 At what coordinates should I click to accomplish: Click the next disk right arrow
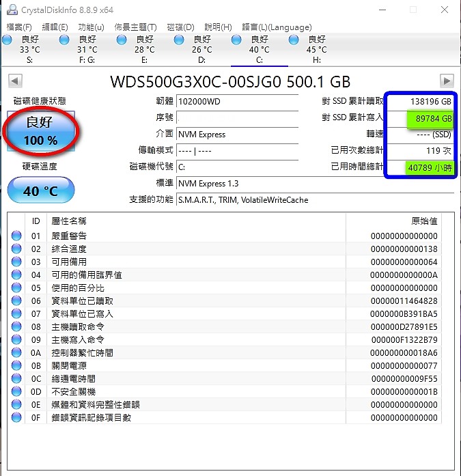[447, 81]
